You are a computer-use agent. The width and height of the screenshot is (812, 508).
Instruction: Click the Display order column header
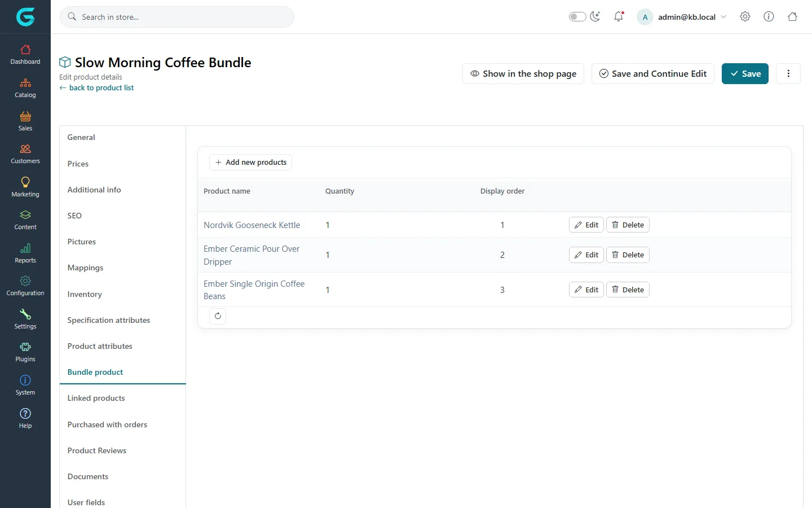[502, 191]
